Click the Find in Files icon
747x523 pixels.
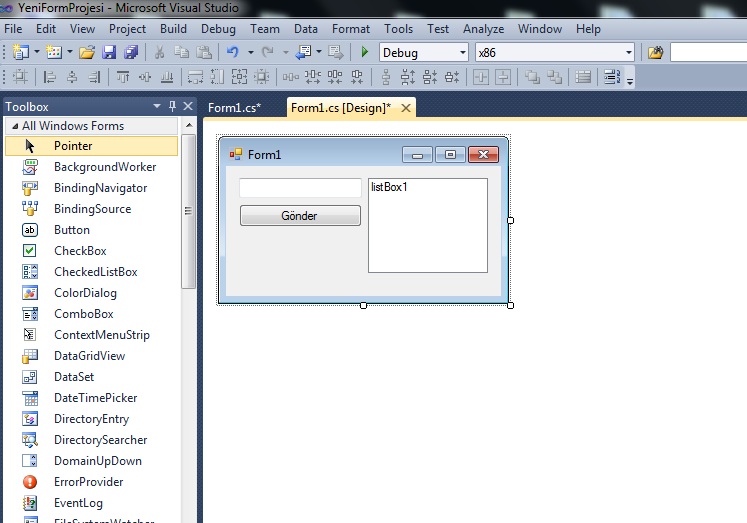point(656,52)
